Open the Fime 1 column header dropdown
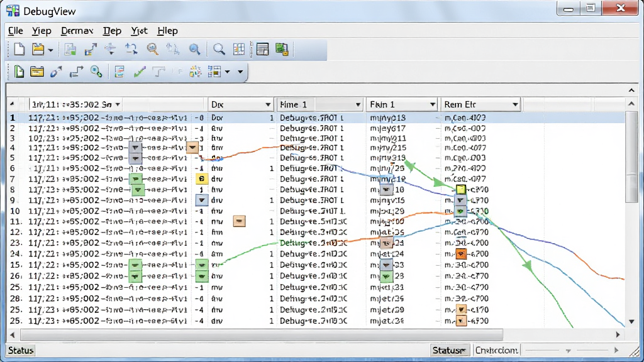Screen dimensions: 644x362 click(358, 105)
